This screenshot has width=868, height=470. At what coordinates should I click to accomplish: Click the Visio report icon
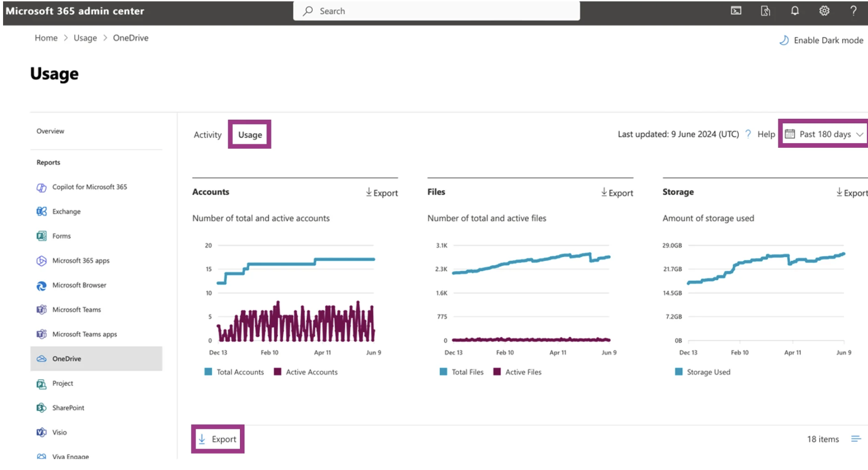[x=42, y=432]
